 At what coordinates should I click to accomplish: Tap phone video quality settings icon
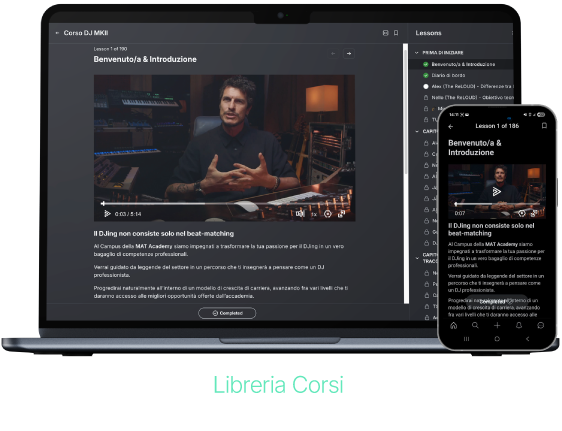[521, 214]
